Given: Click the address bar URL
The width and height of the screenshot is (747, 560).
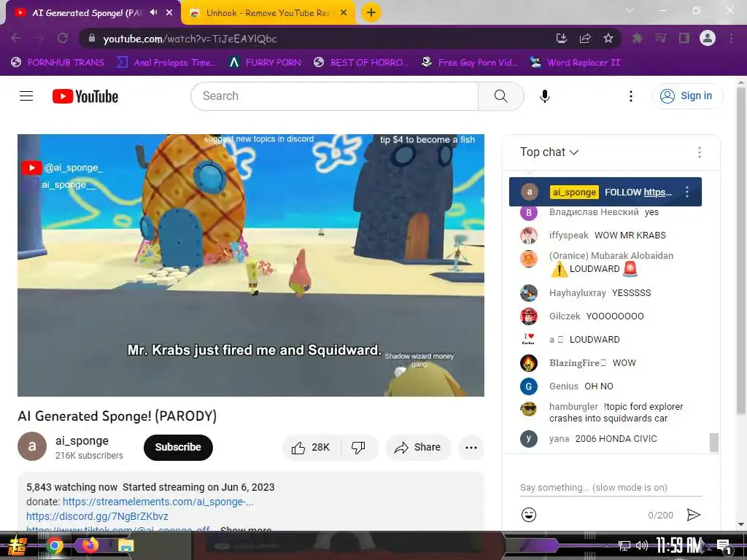Looking at the screenshot, I should (190, 39).
